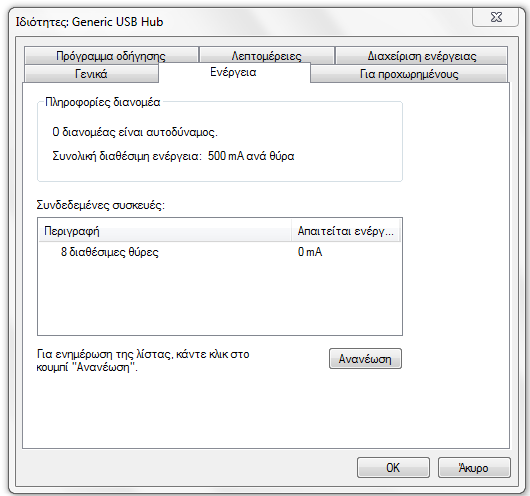The height and width of the screenshot is (496, 530).
Task: Click the Απαιτείται ενέργ... column header
Action: tap(346, 231)
